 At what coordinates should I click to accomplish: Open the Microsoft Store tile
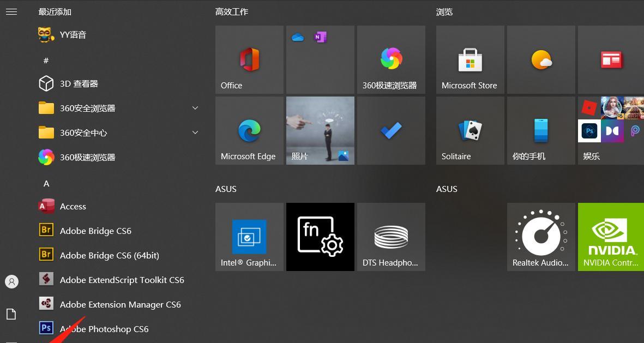pos(470,59)
